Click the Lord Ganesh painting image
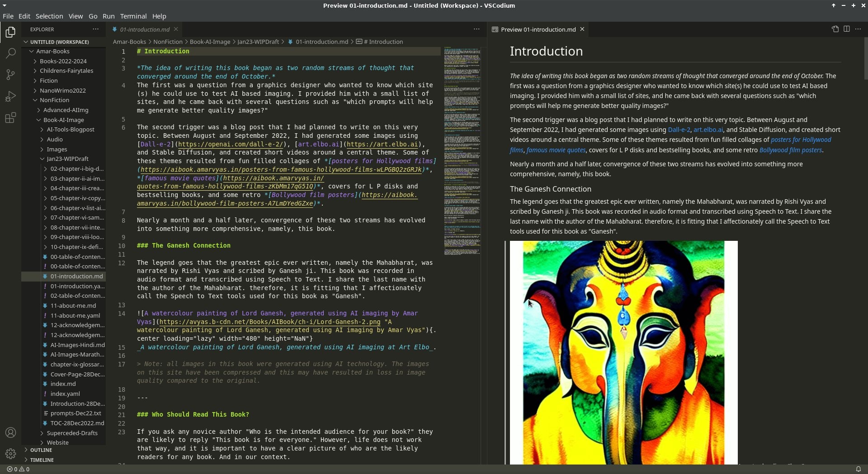The image size is (868, 474). click(x=624, y=352)
